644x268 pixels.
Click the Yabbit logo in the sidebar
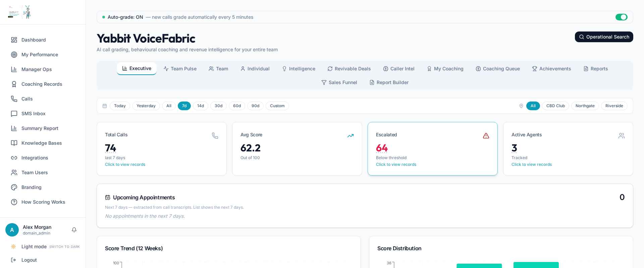[19, 12]
